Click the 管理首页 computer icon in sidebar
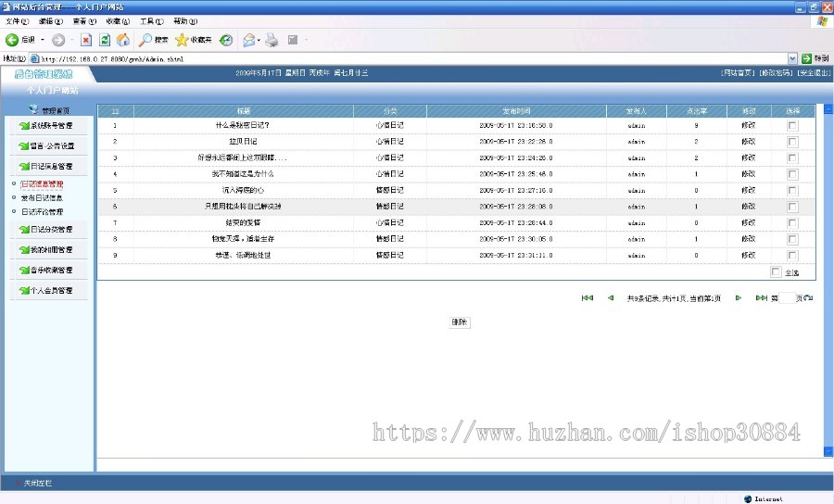The image size is (834, 504). (33, 109)
